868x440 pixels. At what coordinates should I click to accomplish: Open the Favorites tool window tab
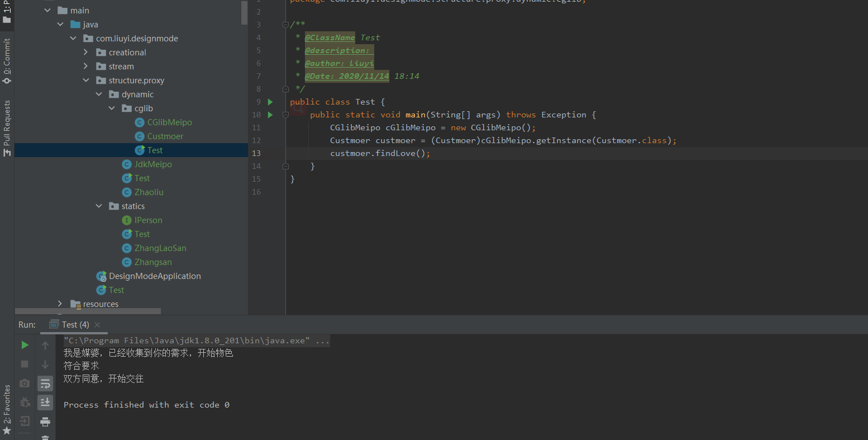click(x=7, y=410)
